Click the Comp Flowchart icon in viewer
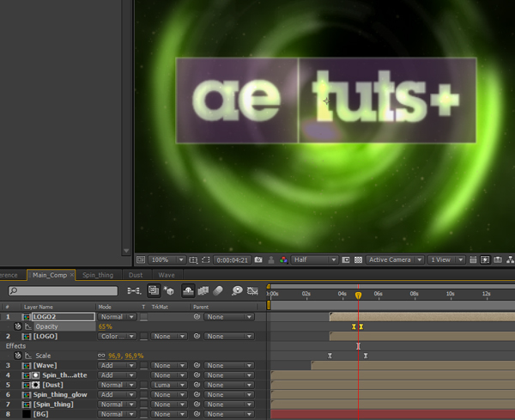Image resolution: width=515 pixels, height=420 pixels. [x=510, y=260]
